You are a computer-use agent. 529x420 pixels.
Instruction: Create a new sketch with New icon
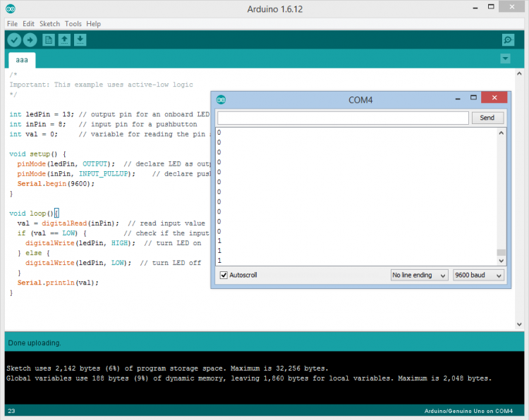click(49, 40)
